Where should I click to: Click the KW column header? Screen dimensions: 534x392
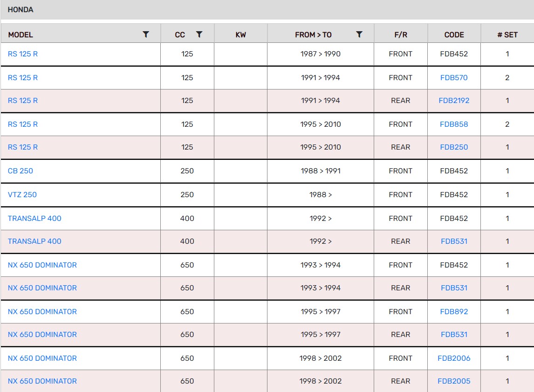(240, 35)
